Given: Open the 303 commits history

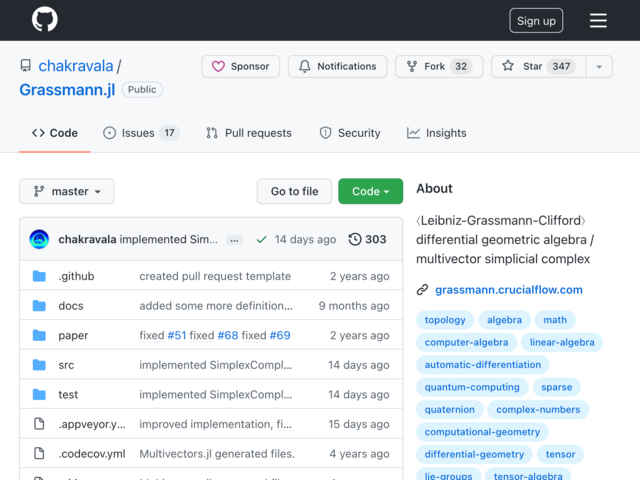Looking at the screenshot, I should pos(367,239).
